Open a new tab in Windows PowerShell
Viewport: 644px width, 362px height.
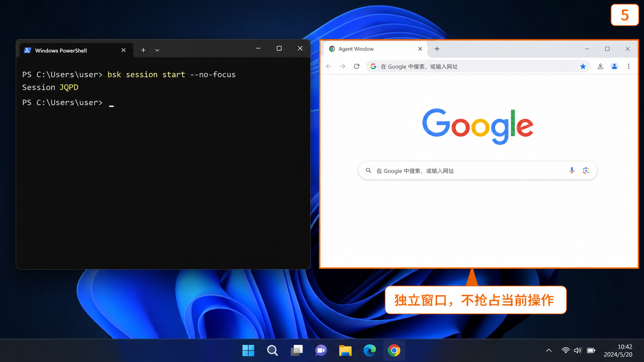point(143,50)
